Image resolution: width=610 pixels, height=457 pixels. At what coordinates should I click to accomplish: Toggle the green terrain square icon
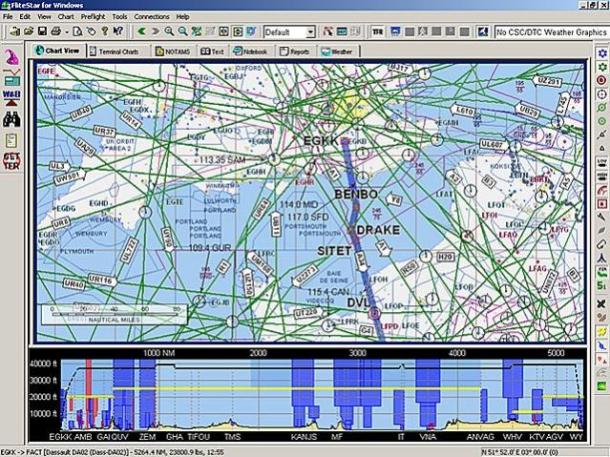[x=602, y=386]
